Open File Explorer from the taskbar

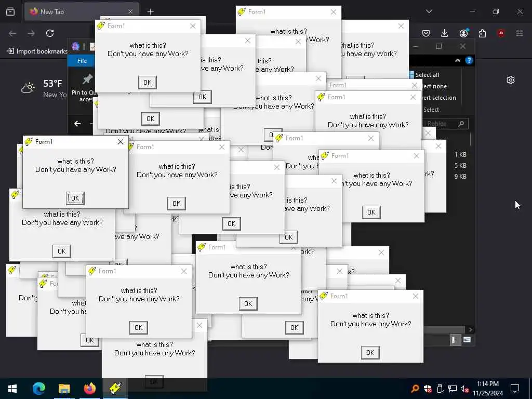pos(64,388)
